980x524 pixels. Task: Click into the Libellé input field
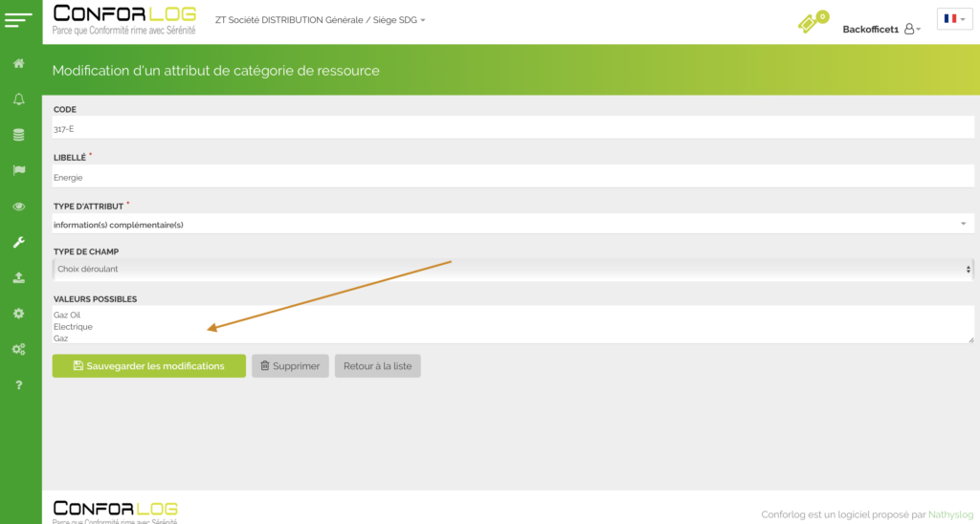[x=512, y=177]
